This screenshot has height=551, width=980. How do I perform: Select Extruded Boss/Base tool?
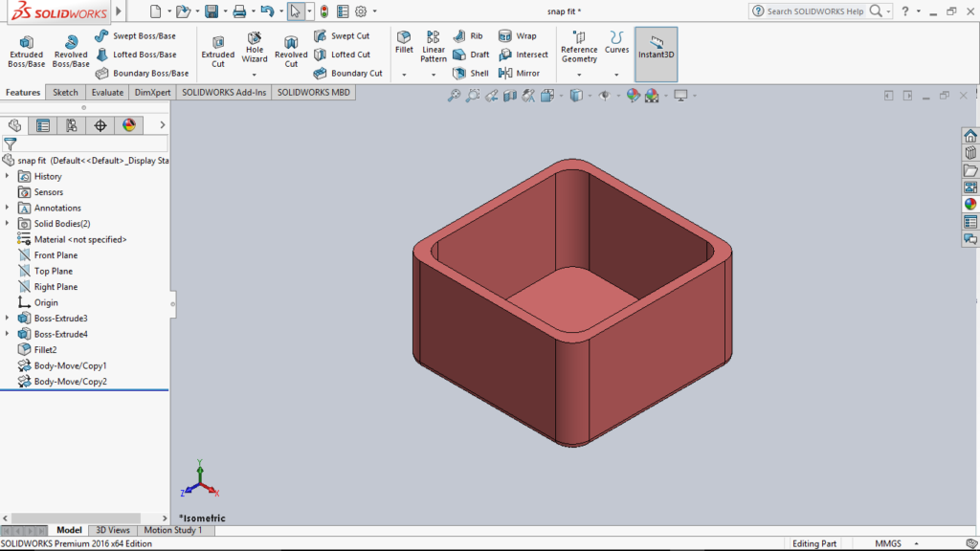pos(26,51)
